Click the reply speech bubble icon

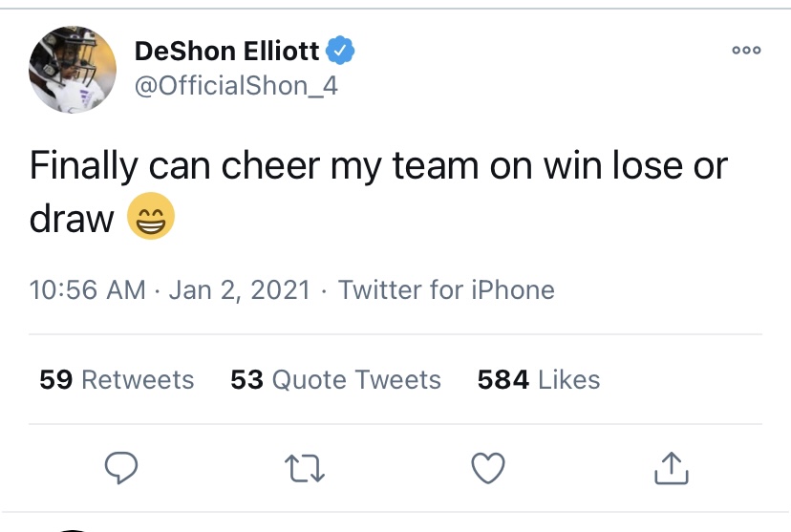(x=121, y=467)
